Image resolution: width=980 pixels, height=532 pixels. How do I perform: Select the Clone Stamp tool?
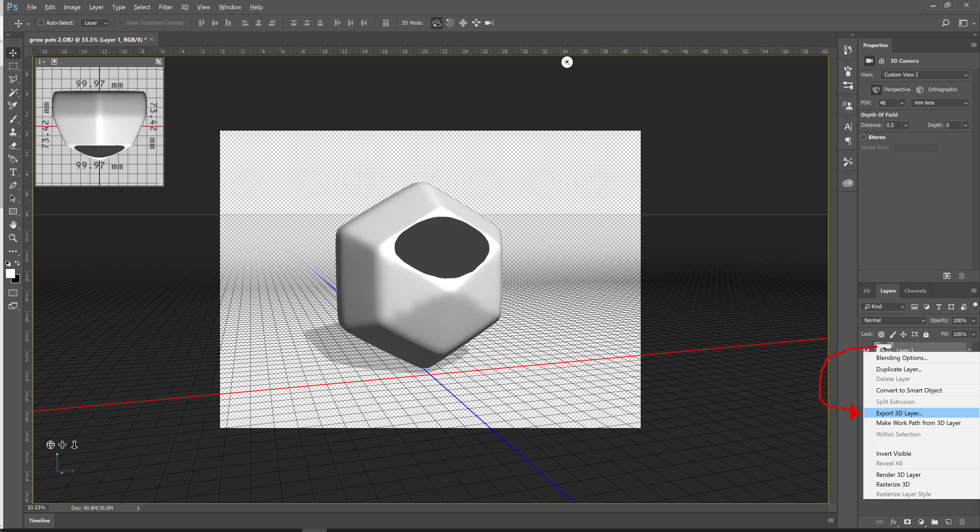click(x=13, y=132)
